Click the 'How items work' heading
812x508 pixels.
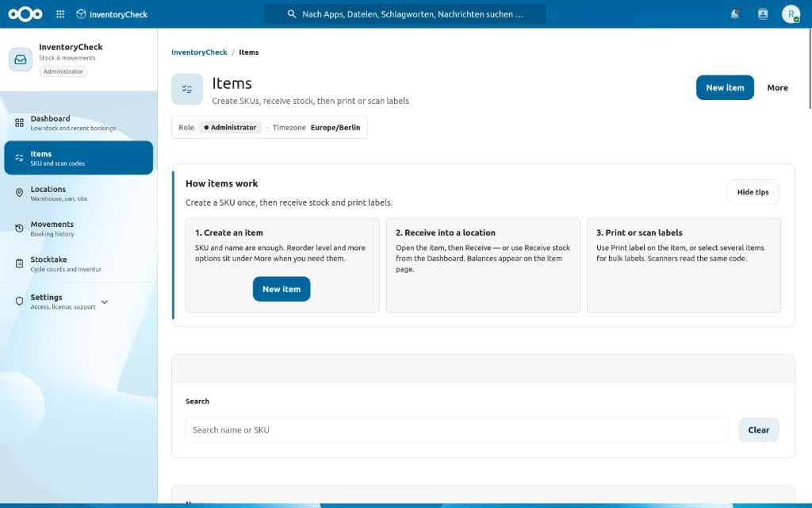pyautogui.click(x=222, y=183)
